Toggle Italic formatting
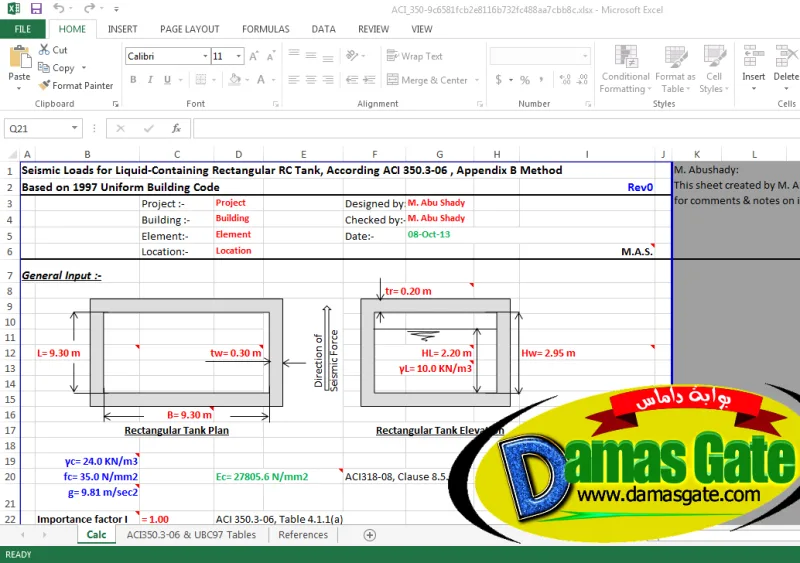The height and width of the screenshot is (563, 800). click(x=150, y=80)
